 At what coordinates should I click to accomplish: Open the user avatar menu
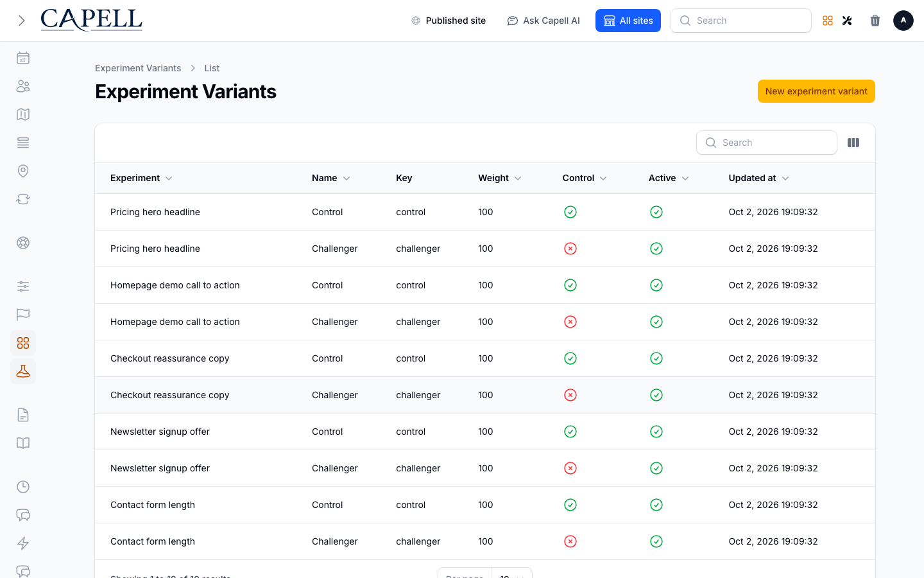click(x=903, y=21)
